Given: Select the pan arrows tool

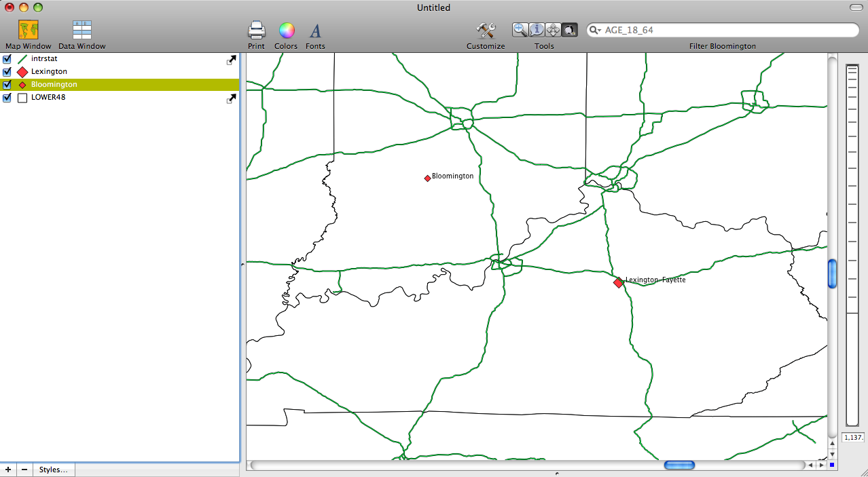Looking at the screenshot, I should [x=553, y=30].
